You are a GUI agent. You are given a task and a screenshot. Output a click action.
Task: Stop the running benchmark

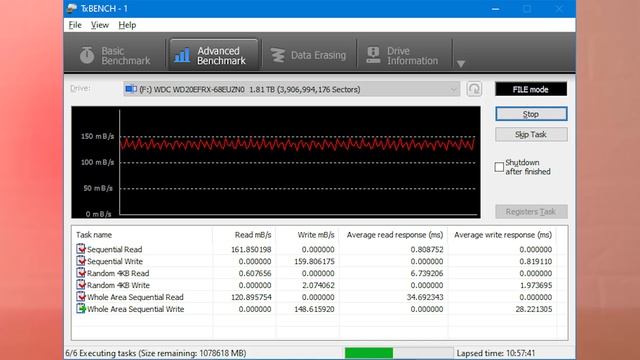click(531, 114)
